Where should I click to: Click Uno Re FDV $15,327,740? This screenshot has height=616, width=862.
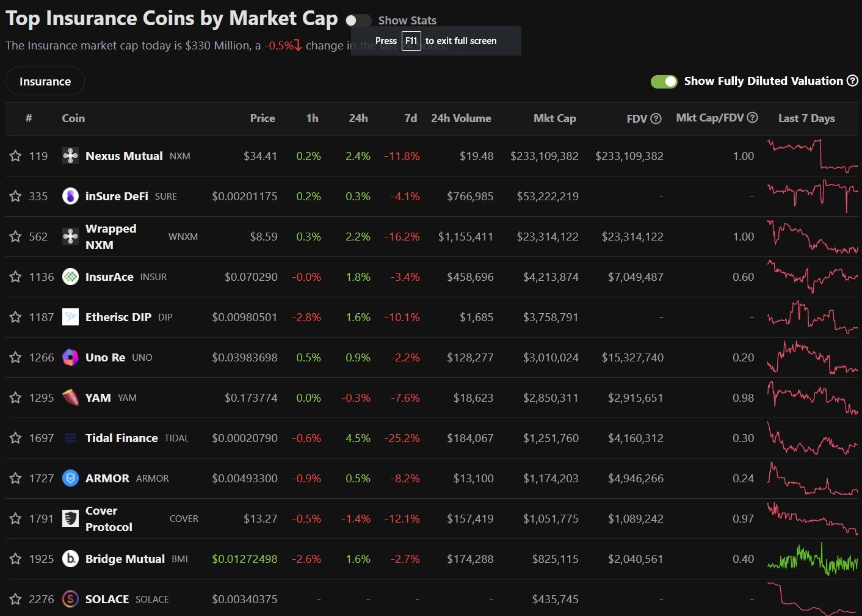(x=632, y=358)
